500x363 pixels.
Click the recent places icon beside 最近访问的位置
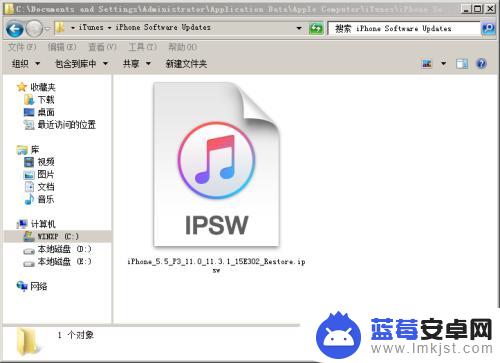point(29,125)
